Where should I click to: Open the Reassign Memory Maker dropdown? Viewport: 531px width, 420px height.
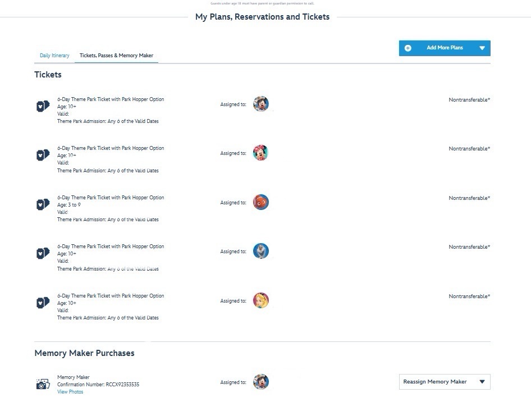(x=444, y=382)
